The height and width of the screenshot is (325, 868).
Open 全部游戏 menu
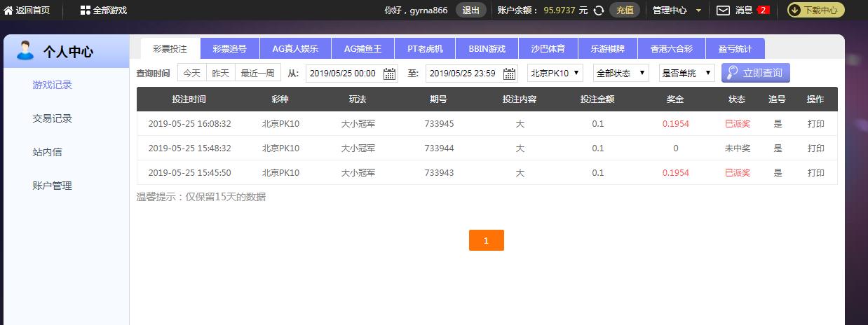tap(110, 11)
